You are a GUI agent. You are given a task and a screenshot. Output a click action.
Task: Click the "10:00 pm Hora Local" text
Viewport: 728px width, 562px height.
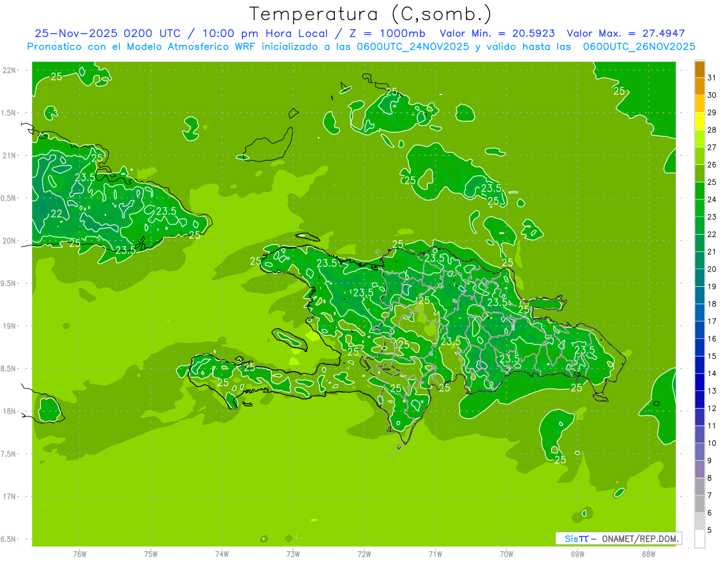(x=264, y=33)
